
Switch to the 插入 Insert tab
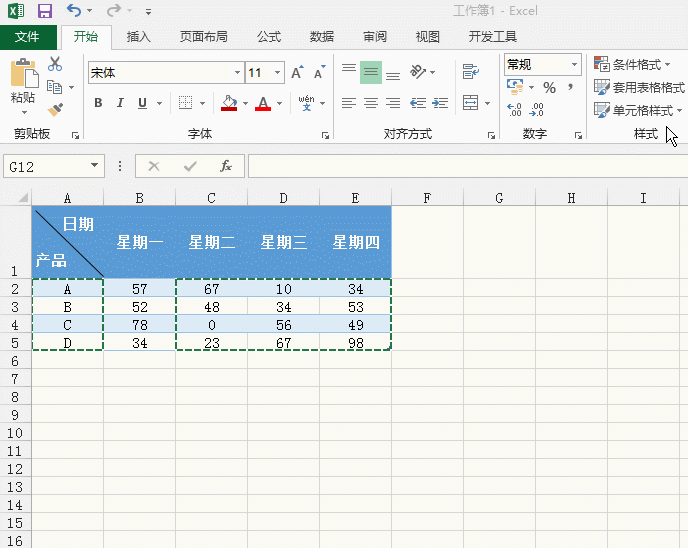tap(139, 36)
